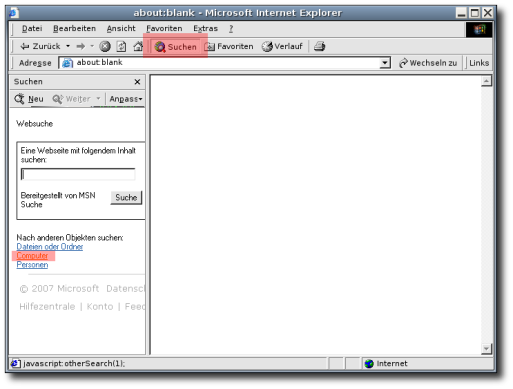Open the Computer search link

(x=32, y=256)
